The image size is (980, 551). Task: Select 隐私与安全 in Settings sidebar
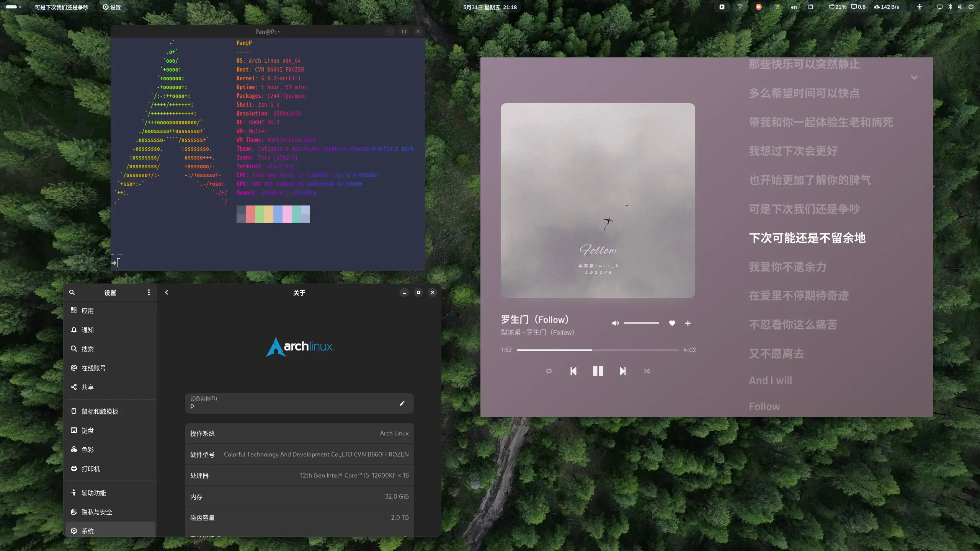coord(111,512)
